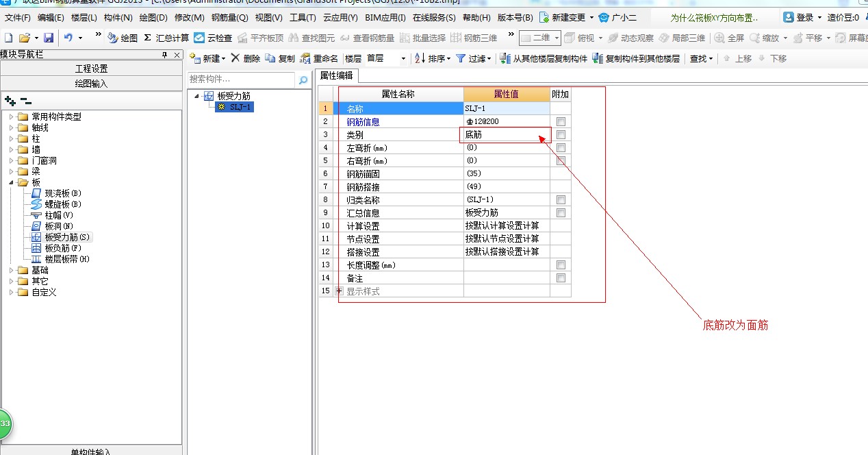The width and height of the screenshot is (868, 455).
Task: Open the 帮助(H) menu
Action: tap(476, 17)
